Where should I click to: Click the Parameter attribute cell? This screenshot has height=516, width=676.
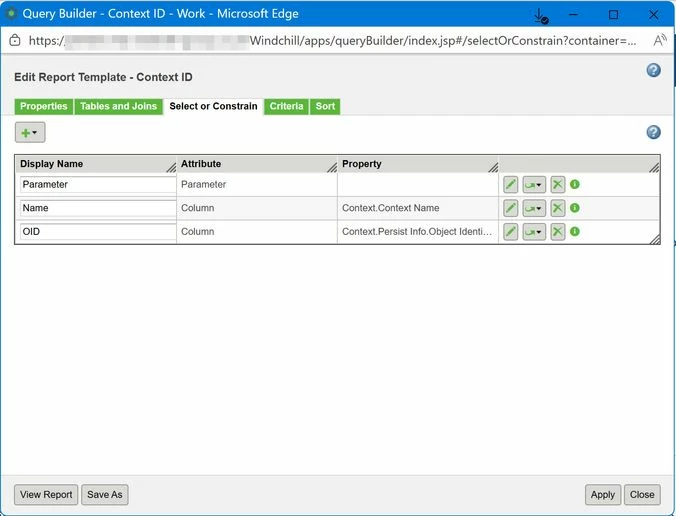(x=257, y=185)
